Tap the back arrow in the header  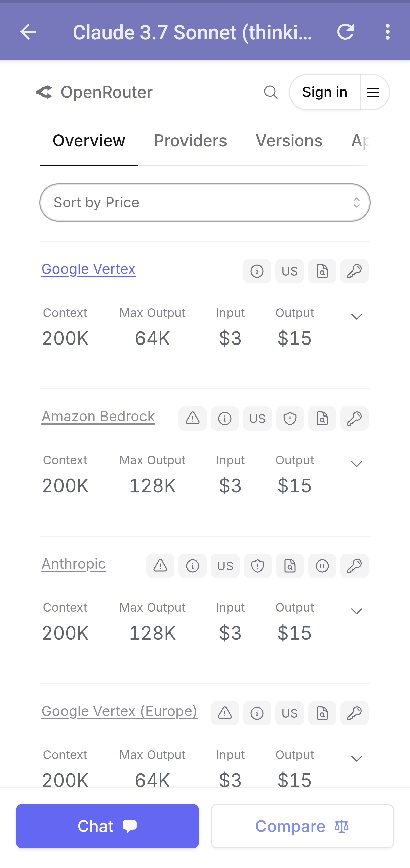(x=28, y=32)
